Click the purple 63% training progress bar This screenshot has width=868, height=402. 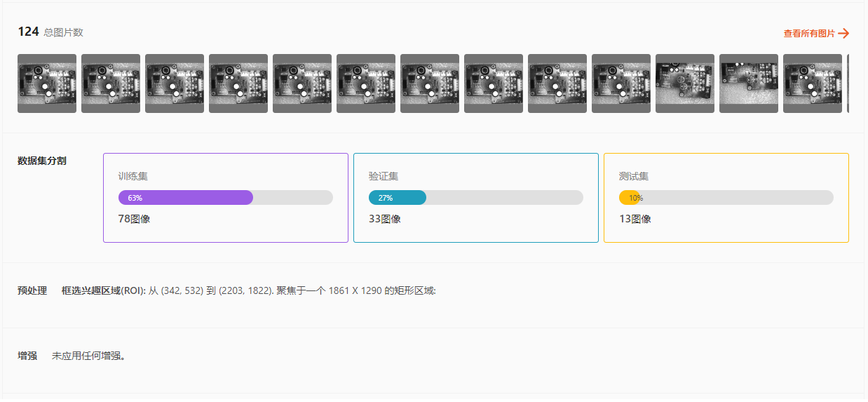[x=186, y=198]
